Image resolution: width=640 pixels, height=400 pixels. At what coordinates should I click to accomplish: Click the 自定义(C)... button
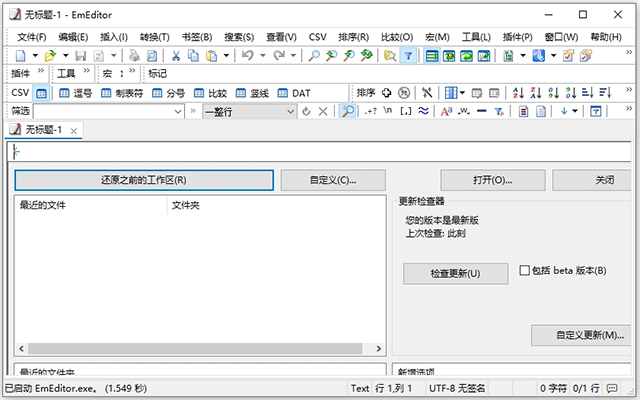pos(333,180)
